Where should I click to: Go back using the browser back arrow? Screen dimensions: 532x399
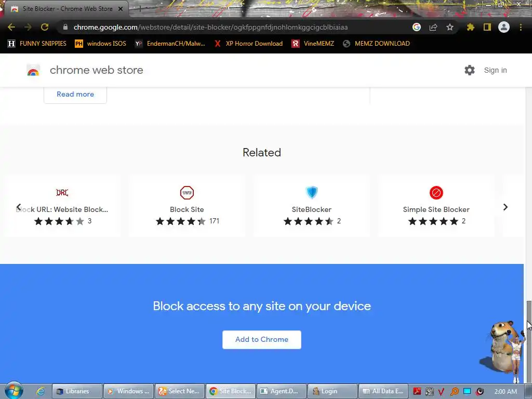pos(11,27)
